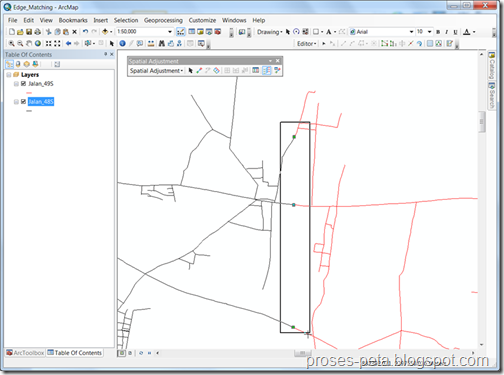Select the New Displacement Link tool

pyautogui.click(x=199, y=70)
